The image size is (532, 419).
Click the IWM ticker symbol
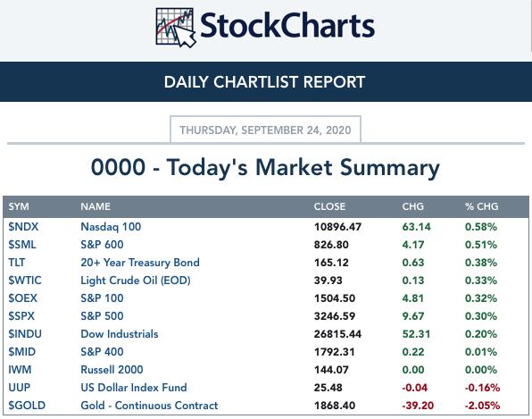pyautogui.click(x=20, y=370)
